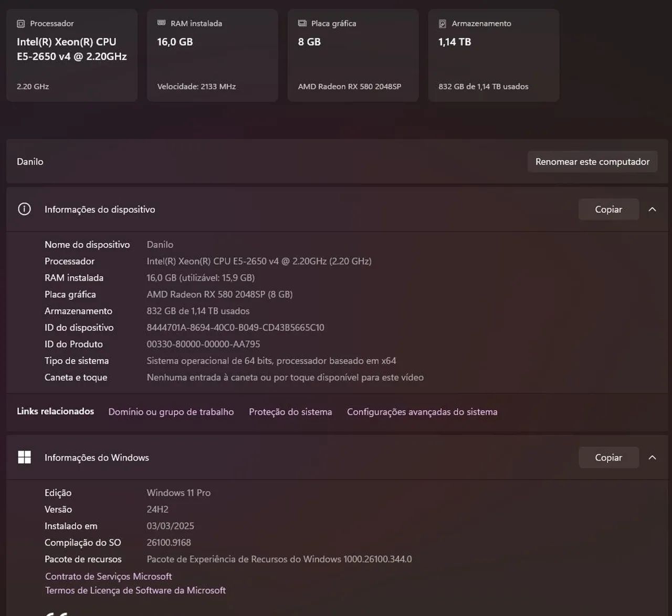Select the Armazenamento summary card
Screen dimensions: 672x616
point(493,55)
